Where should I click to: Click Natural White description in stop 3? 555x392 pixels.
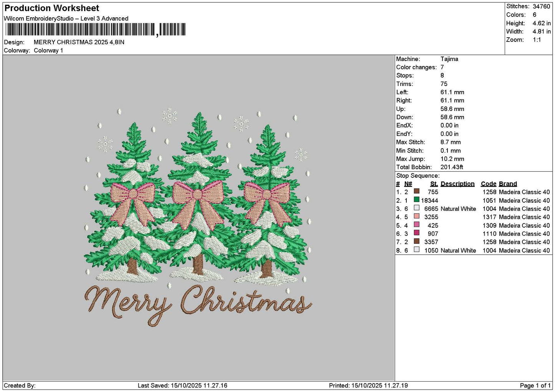[x=458, y=209]
